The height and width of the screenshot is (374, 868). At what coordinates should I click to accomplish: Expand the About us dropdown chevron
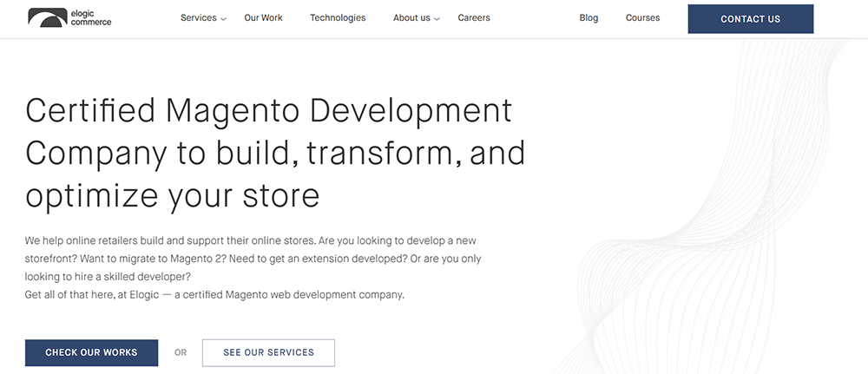point(437,19)
